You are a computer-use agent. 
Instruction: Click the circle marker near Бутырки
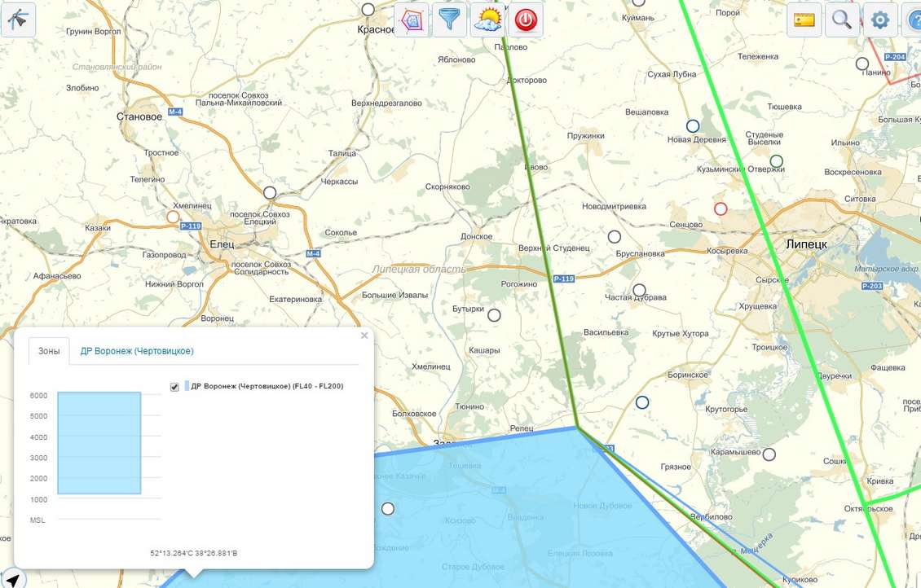[x=494, y=314]
